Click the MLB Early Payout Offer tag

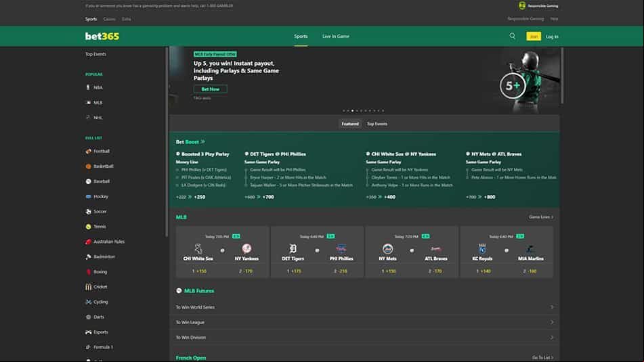coord(215,54)
